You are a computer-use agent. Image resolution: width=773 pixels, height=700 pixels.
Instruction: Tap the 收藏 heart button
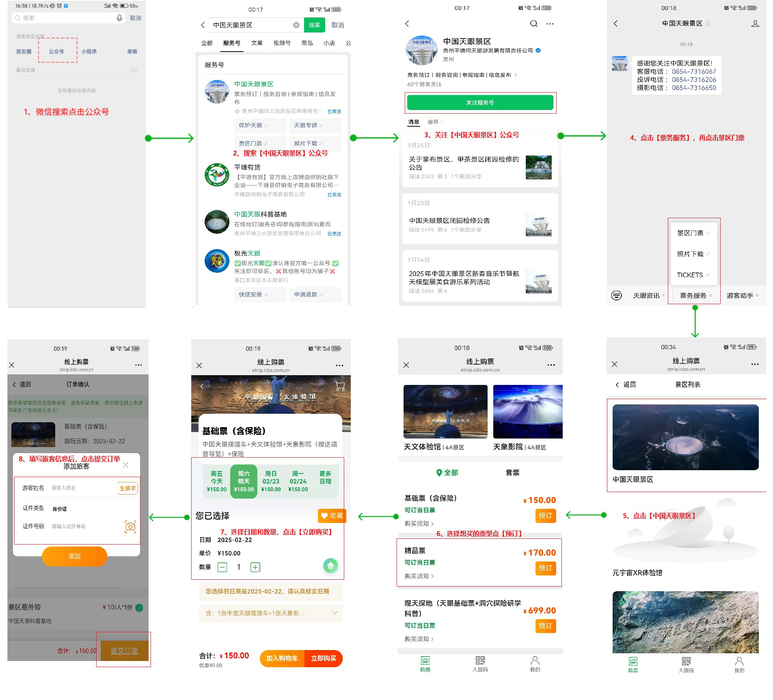pos(331,516)
